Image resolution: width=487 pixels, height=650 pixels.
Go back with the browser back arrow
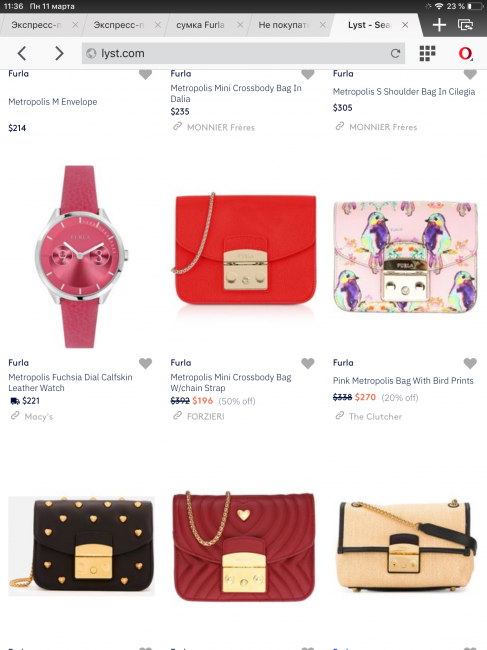(22, 53)
